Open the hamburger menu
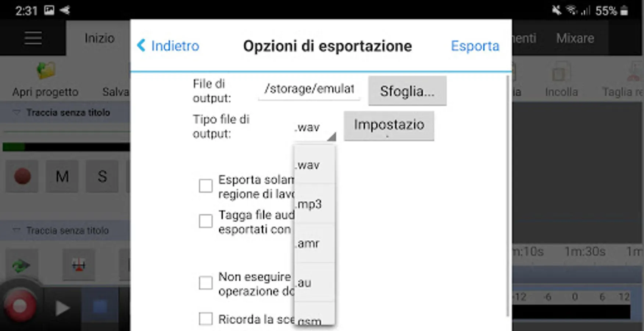644x331 pixels. (33, 38)
